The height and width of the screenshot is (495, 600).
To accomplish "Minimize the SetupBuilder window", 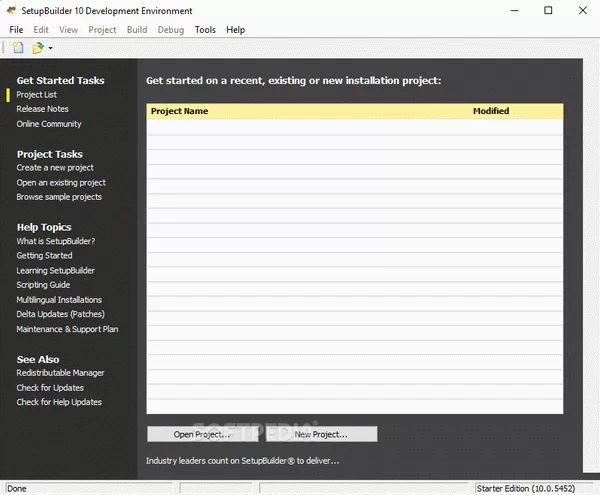I will pyautogui.click(x=515, y=10).
